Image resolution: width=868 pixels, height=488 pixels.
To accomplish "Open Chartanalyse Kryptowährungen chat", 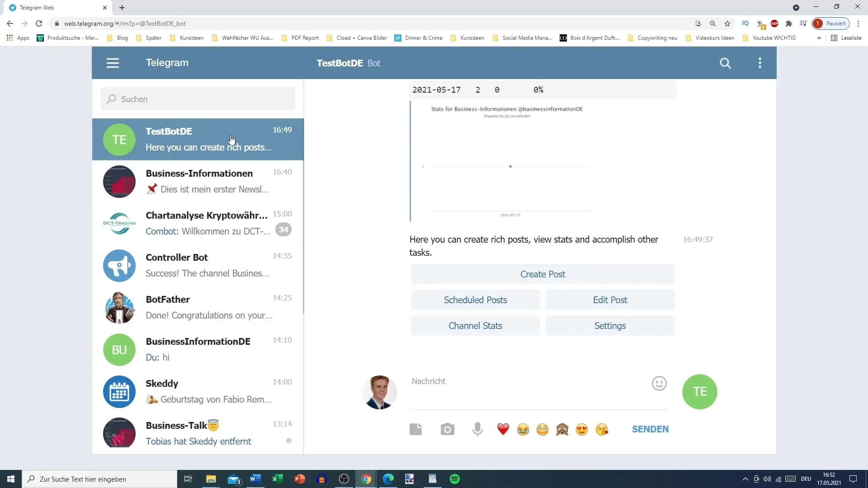I will tap(198, 223).
